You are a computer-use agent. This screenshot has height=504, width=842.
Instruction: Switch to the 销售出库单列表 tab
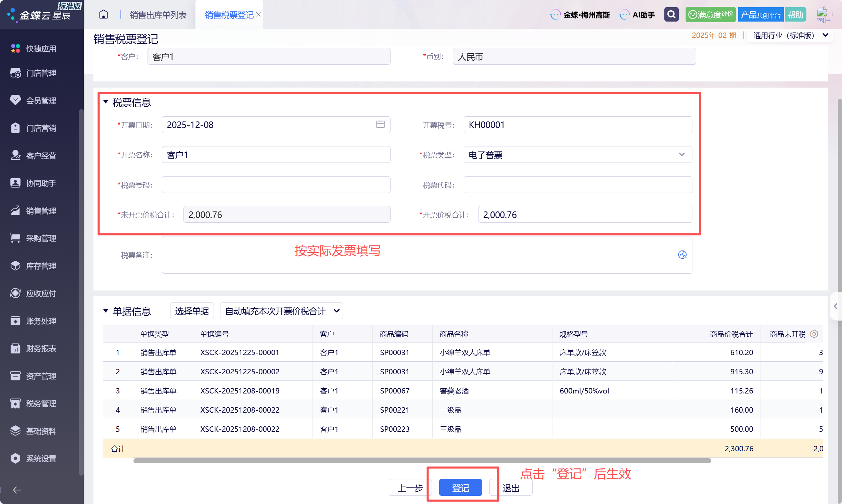(158, 15)
